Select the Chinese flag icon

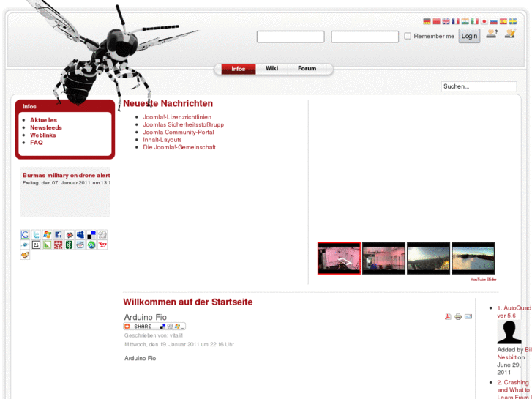click(x=436, y=21)
